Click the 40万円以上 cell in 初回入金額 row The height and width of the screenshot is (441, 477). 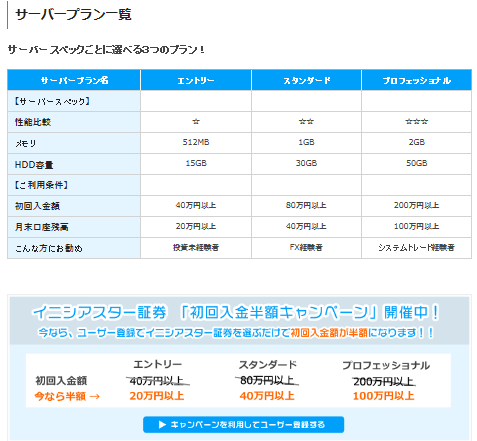196,205
